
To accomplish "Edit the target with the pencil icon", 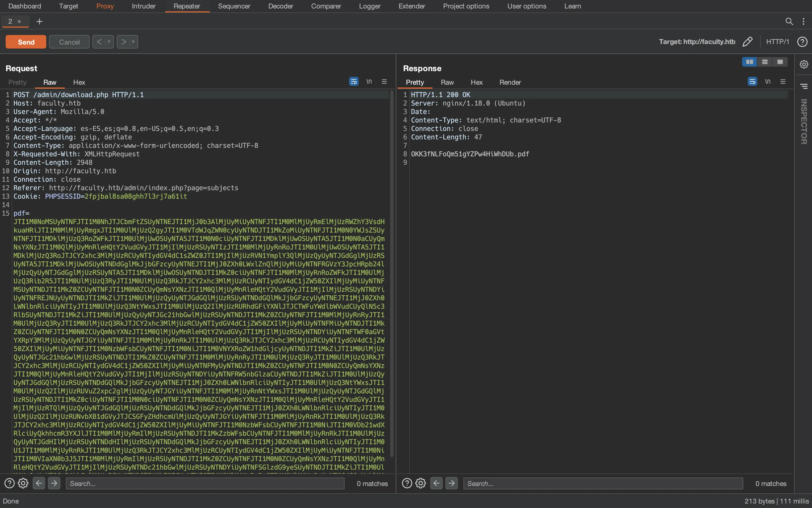I will (x=748, y=42).
